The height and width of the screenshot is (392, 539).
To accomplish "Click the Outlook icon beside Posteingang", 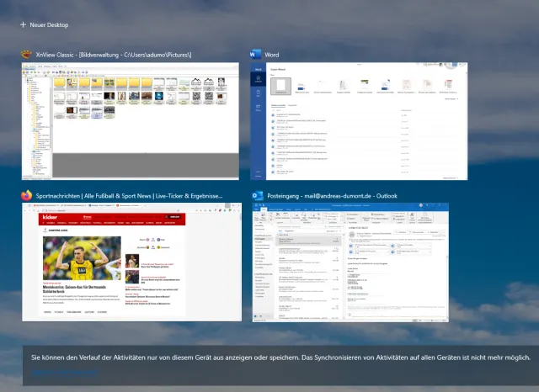I will (x=255, y=196).
